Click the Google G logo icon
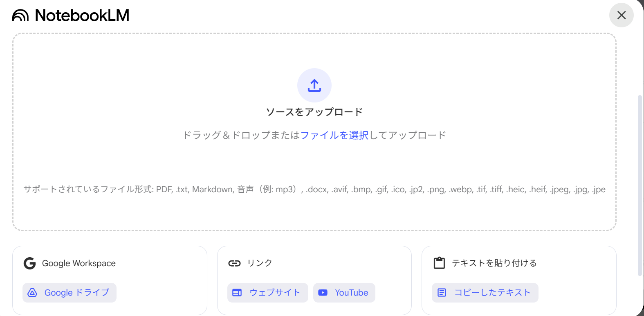644x316 pixels. coord(29,263)
